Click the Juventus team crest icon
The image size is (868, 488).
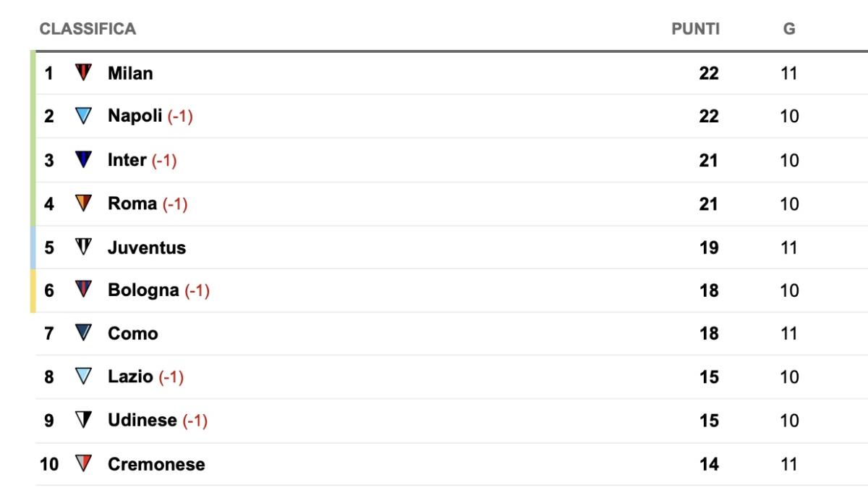84,247
